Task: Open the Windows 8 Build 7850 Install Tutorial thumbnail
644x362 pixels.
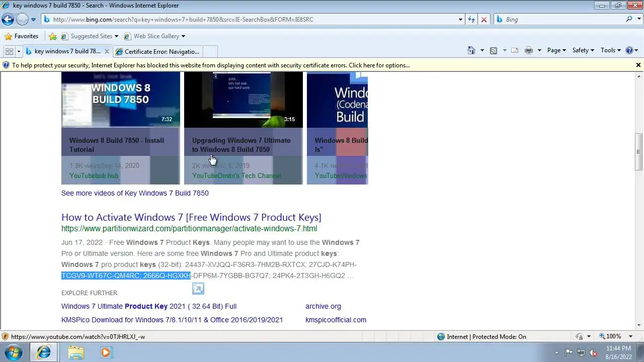Action: click(x=121, y=100)
